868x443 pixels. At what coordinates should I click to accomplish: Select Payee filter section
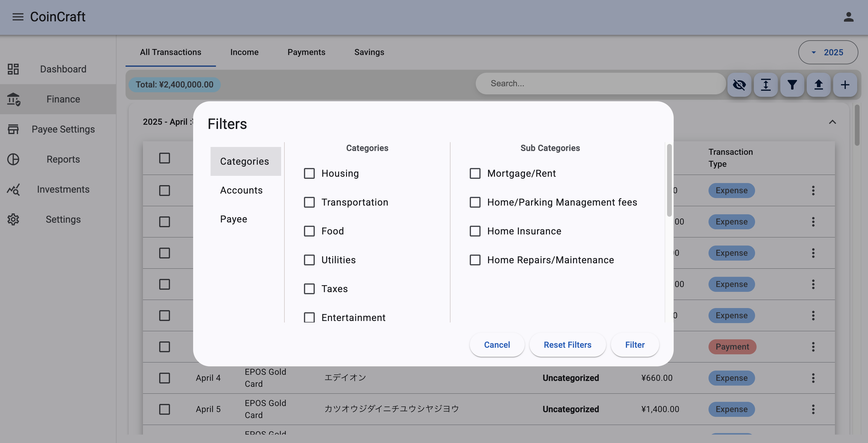pos(246,219)
